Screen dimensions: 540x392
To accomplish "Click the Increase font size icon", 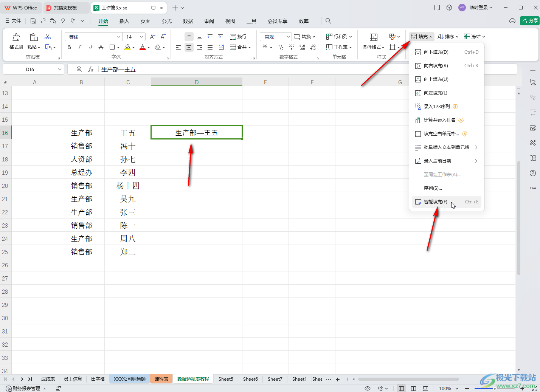I will click(x=152, y=37).
